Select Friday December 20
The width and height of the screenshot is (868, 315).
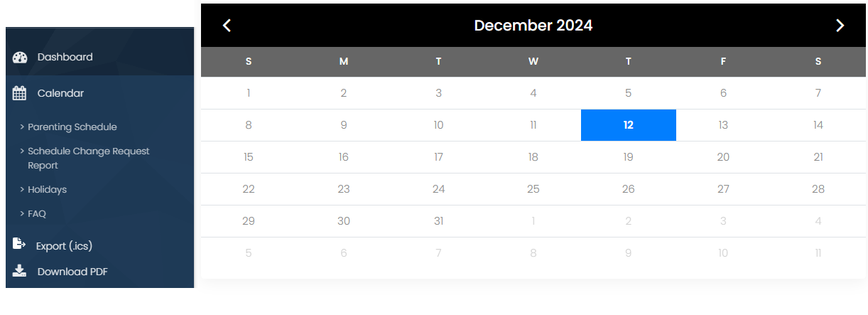click(723, 157)
